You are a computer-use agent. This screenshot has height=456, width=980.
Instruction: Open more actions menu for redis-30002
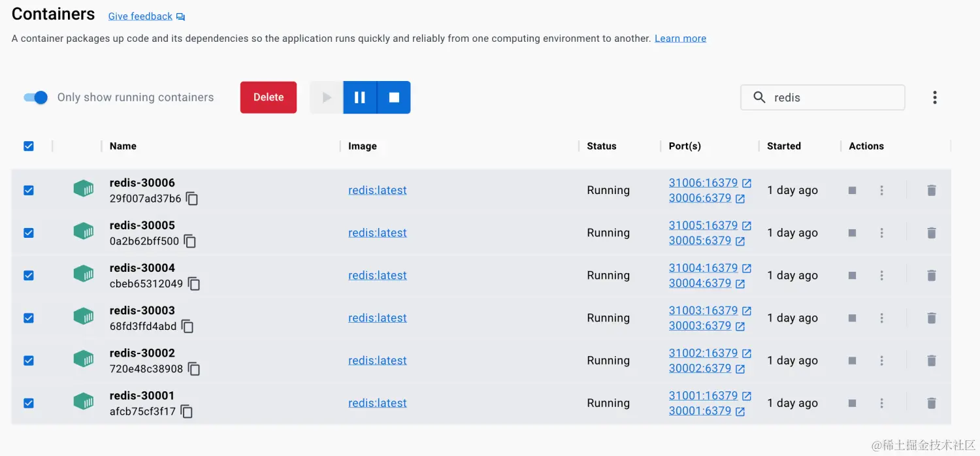pyautogui.click(x=882, y=360)
